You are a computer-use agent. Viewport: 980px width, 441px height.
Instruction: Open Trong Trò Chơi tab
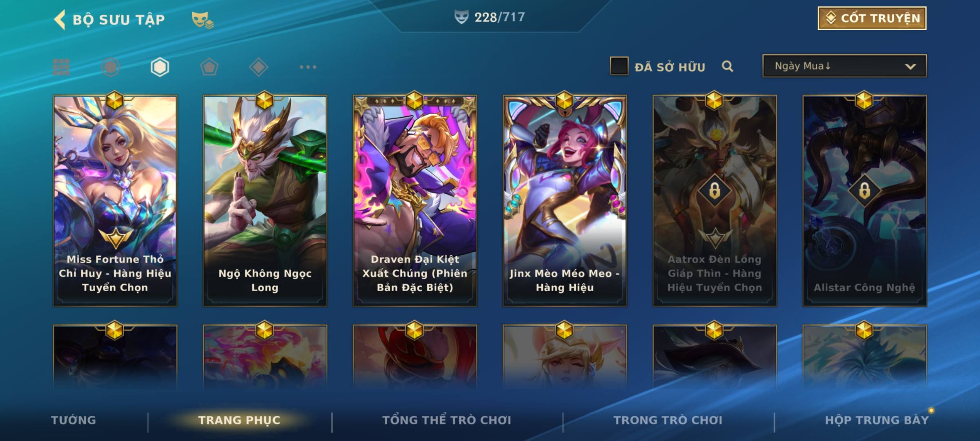[x=668, y=420]
